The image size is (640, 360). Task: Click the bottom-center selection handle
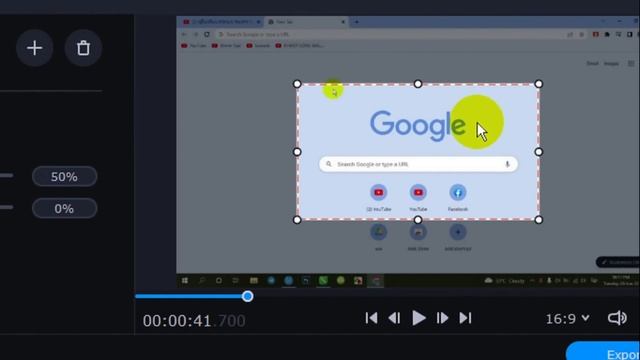point(418,220)
